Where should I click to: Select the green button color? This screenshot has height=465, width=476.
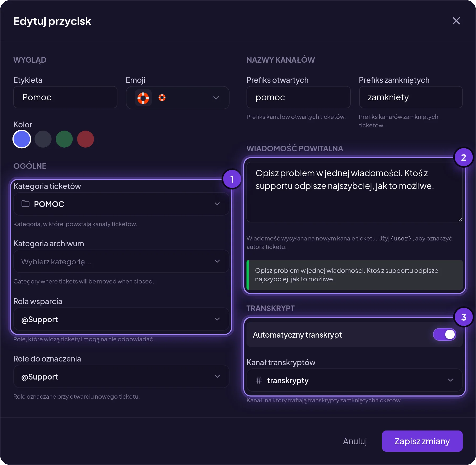64,139
